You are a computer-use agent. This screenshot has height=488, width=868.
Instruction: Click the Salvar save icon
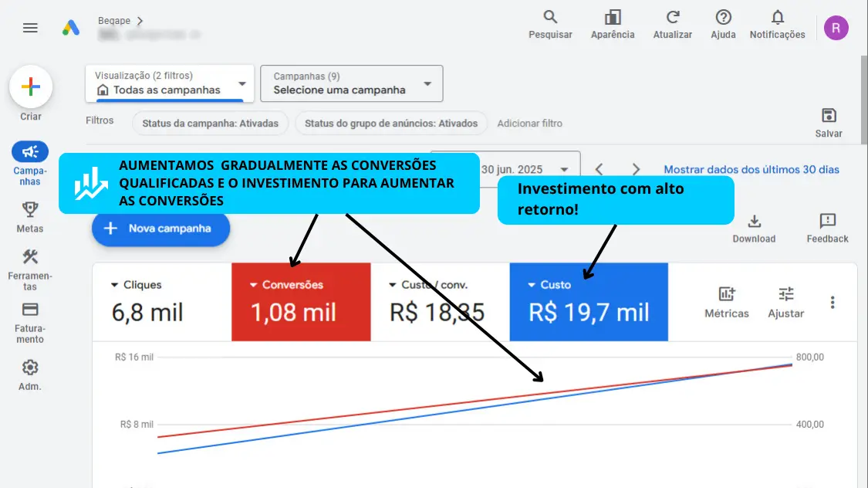(x=829, y=116)
